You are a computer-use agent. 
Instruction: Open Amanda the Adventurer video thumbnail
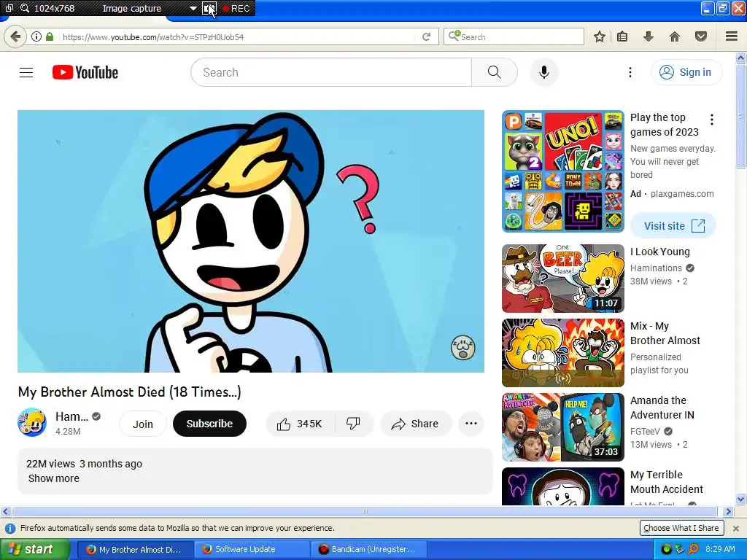pos(562,427)
